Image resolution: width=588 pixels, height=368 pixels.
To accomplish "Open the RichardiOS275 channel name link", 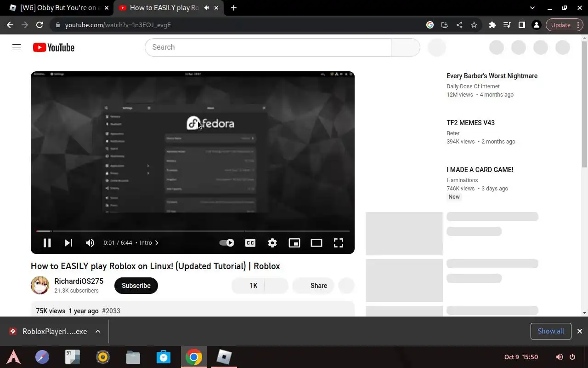I will click(x=79, y=281).
